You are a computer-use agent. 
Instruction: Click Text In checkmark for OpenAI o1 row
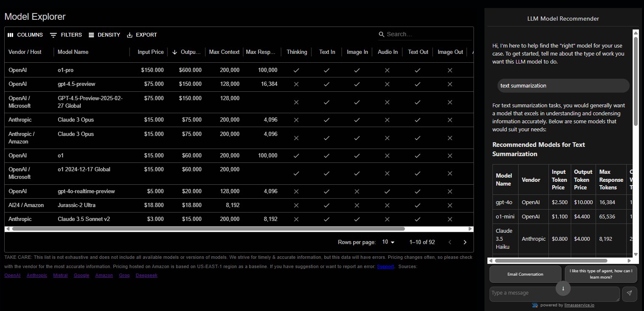pyautogui.click(x=327, y=156)
